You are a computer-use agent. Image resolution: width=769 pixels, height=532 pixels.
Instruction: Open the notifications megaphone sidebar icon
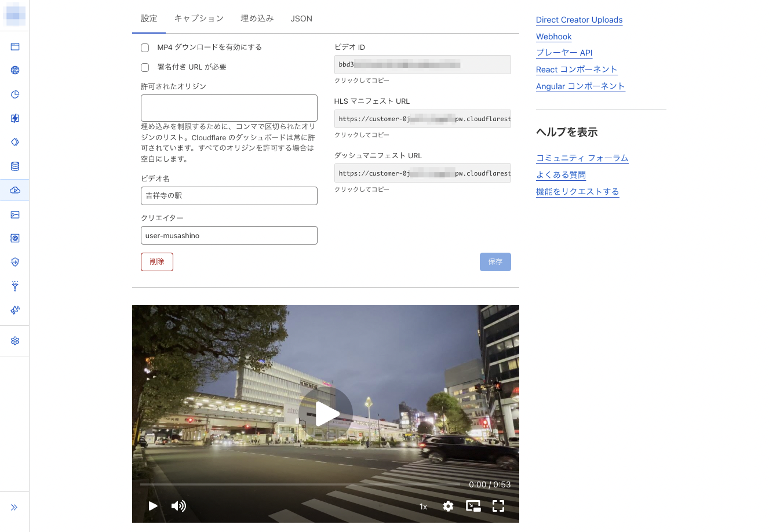coord(14,310)
